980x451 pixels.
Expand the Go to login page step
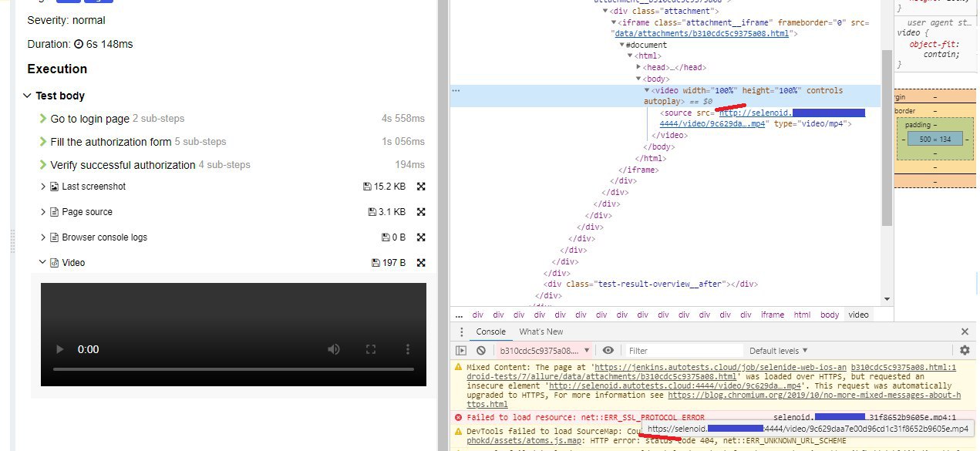43,119
